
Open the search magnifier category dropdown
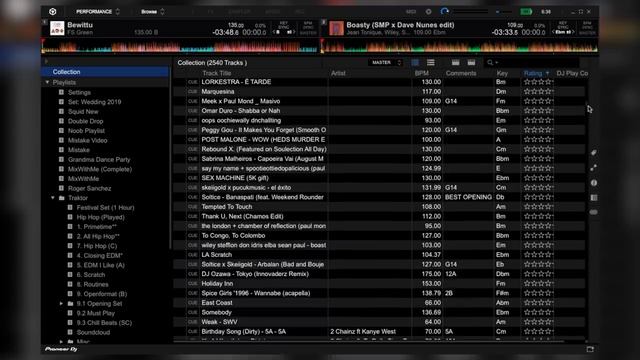pos(492,62)
